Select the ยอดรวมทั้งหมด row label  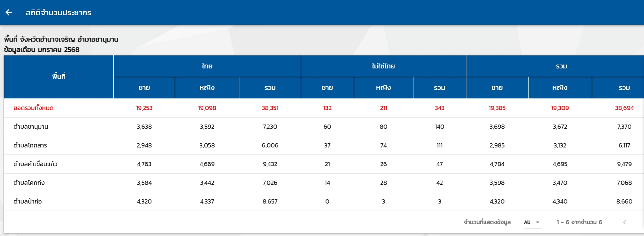(34, 108)
